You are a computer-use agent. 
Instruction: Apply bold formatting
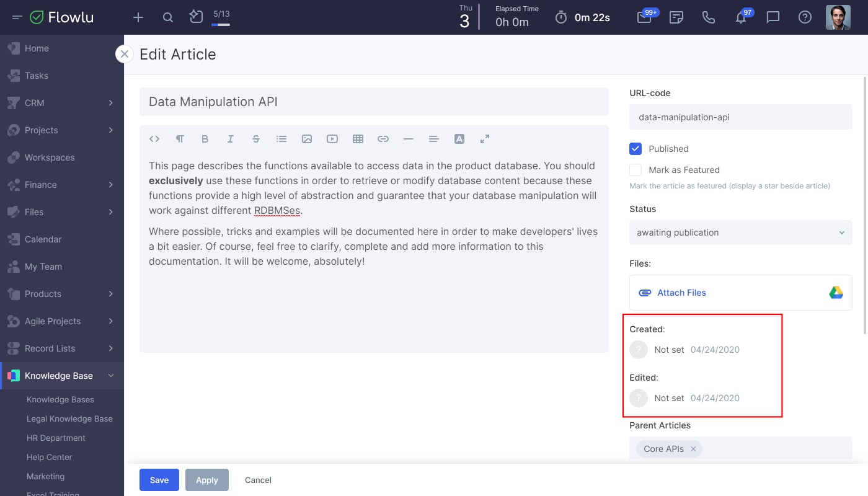click(205, 139)
